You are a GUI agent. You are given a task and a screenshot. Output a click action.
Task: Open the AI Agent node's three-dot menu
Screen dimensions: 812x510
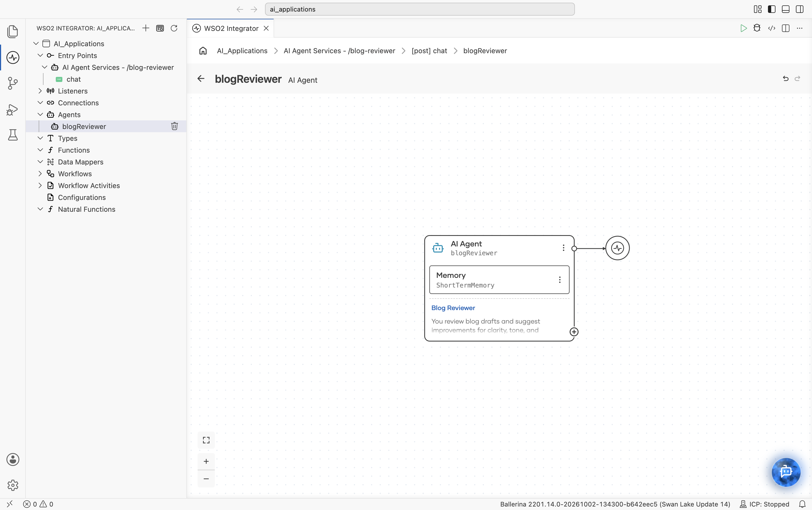point(563,248)
